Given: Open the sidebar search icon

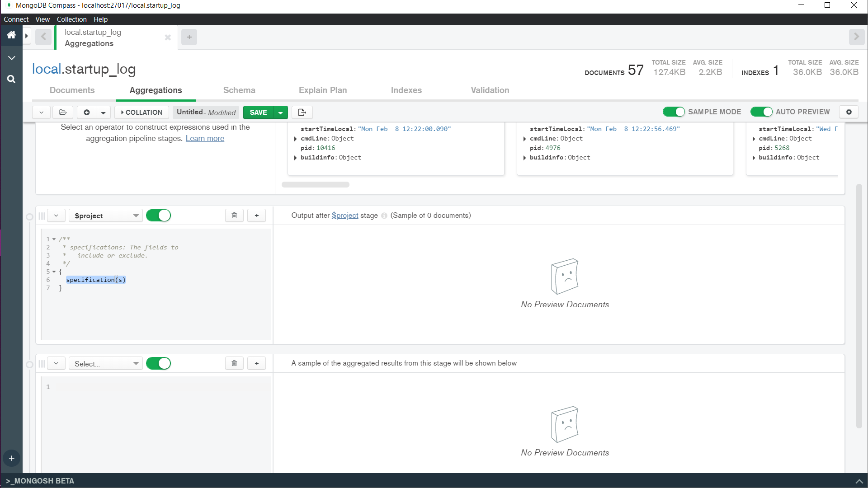Looking at the screenshot, I should [x=11, y=79].
